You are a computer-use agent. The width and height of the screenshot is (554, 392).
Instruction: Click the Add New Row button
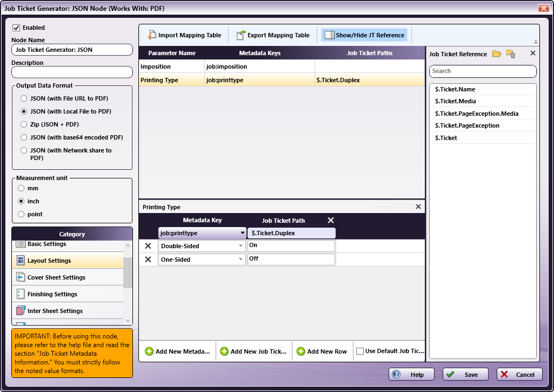(x=322, y=351)
